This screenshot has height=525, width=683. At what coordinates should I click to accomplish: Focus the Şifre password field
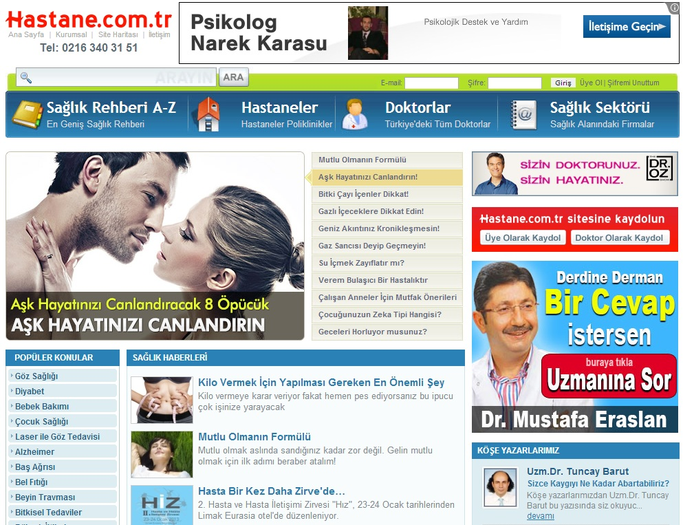(514, 83)
